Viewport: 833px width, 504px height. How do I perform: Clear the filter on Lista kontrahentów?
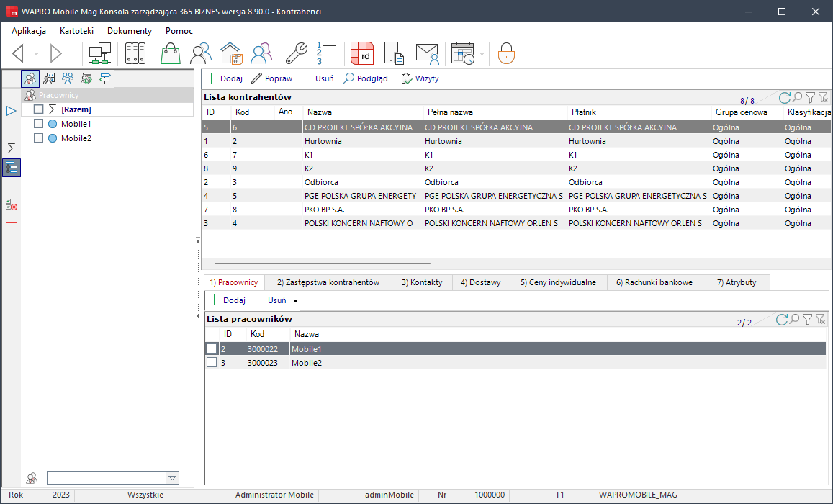[823, 98]
